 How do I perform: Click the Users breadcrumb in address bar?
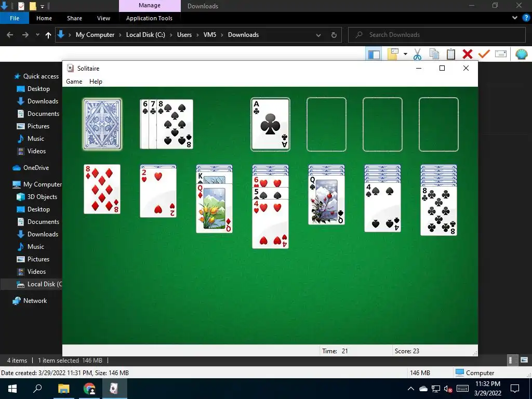(x=184, y=35)
